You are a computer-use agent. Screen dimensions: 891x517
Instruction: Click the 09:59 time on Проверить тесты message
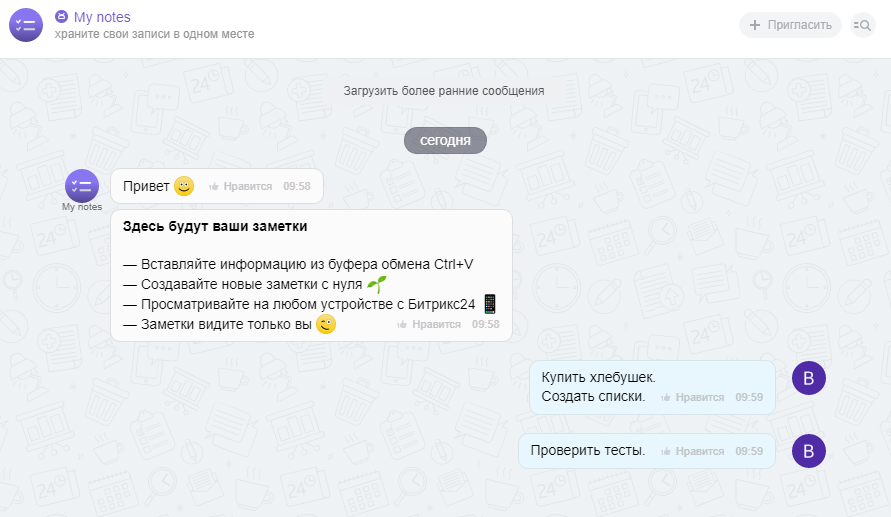click(749, 451)
